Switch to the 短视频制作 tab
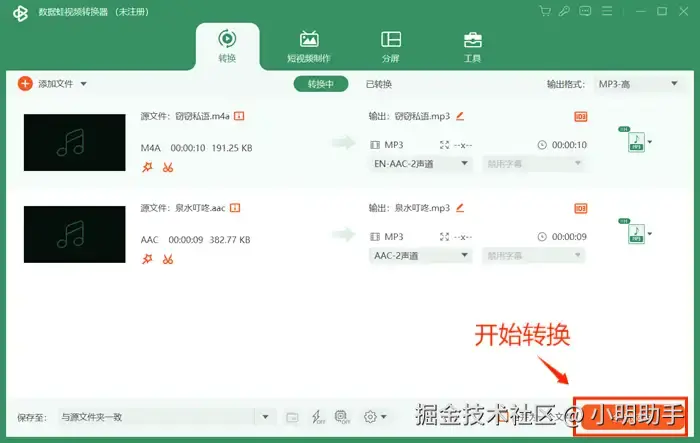The image size is (700, 443). (x=309, y=46)
